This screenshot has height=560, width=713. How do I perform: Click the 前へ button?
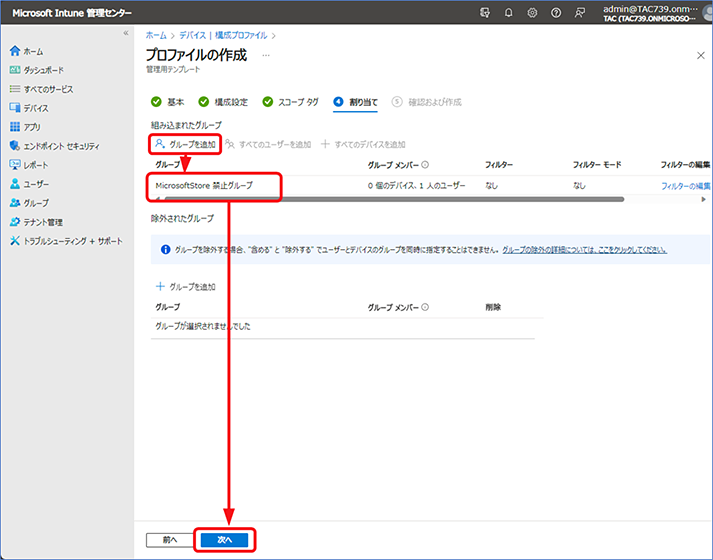(170, 540)
